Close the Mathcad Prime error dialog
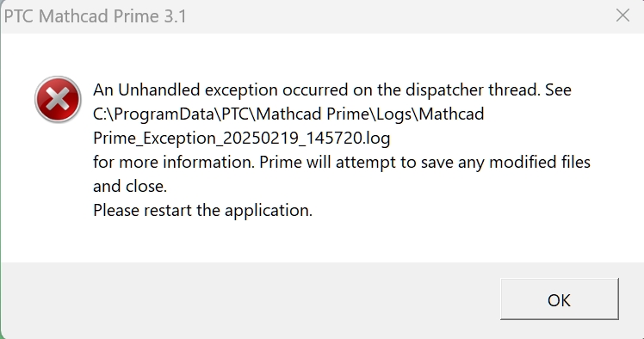The image size is (644, 339). pyautogui.click(x=622, y=15)
